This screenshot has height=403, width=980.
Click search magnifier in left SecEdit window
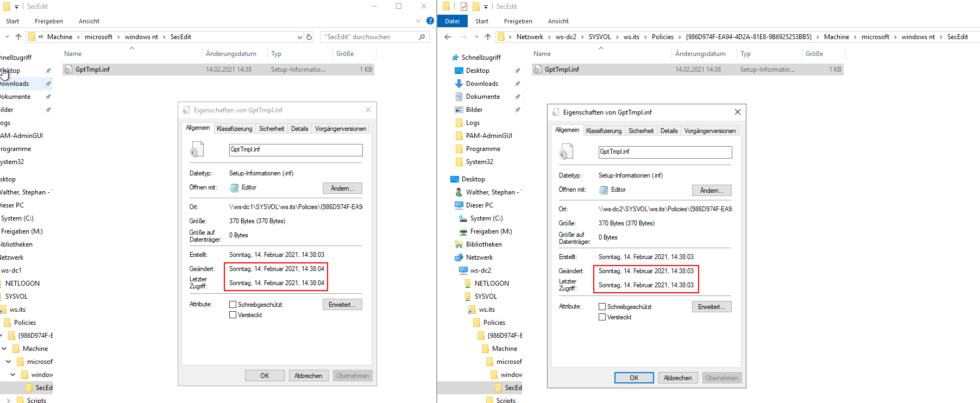pos(422,37)
